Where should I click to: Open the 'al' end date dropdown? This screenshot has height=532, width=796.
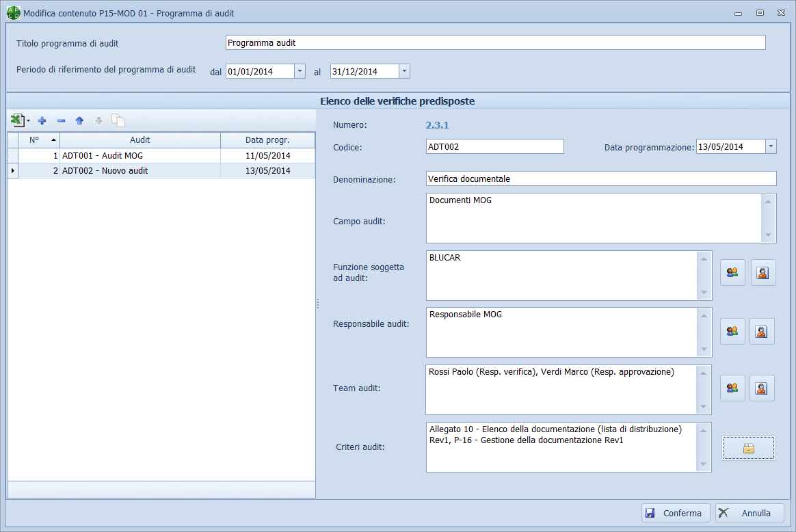tap(404, 71)
